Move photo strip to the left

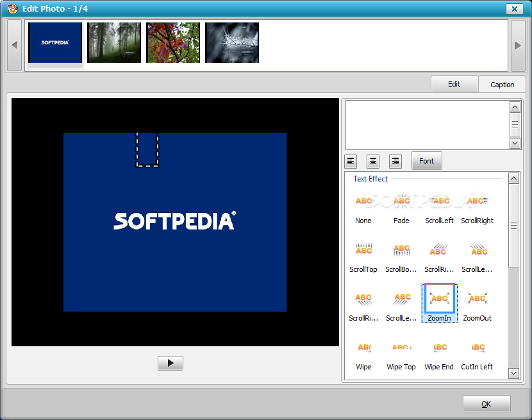point(14,45)
